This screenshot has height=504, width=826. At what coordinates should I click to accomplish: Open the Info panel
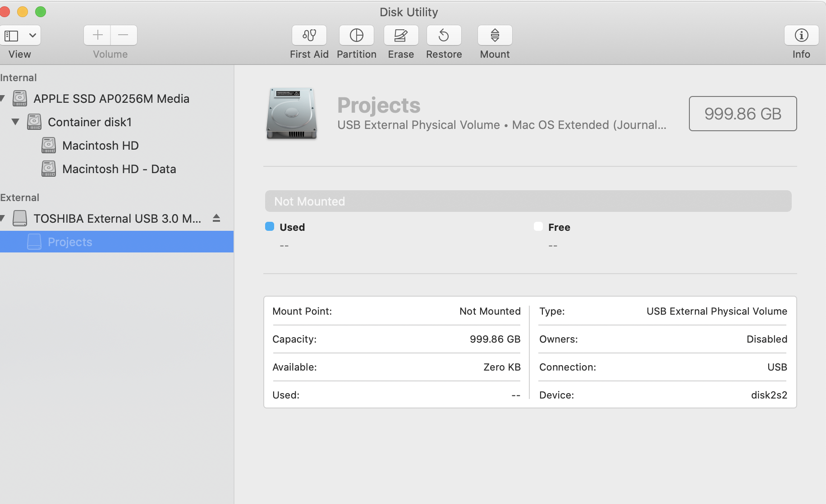801,36
